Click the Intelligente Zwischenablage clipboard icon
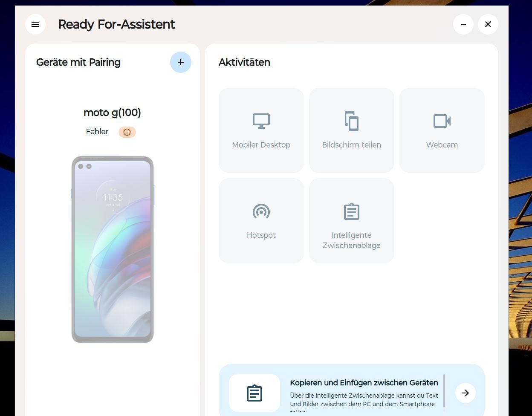 point(352,211)
